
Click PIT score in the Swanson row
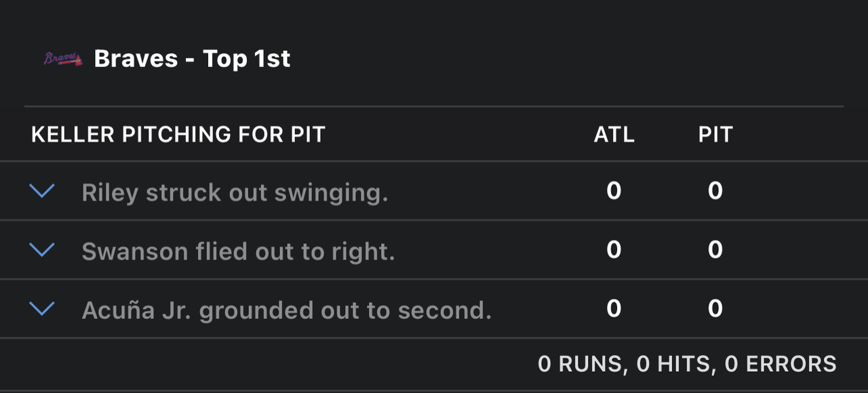coord(715,250)
